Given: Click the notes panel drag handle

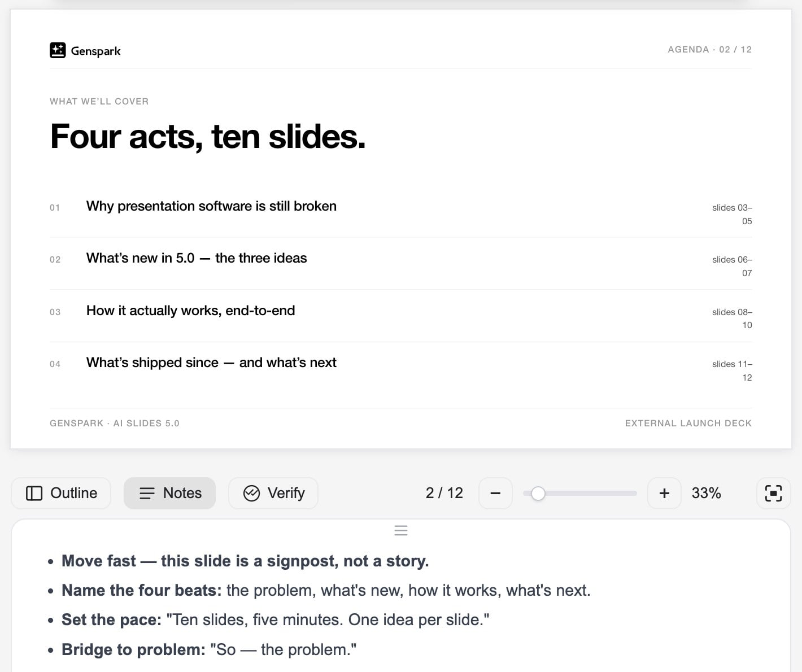Looking at the screenshot, I should [401, 530].
